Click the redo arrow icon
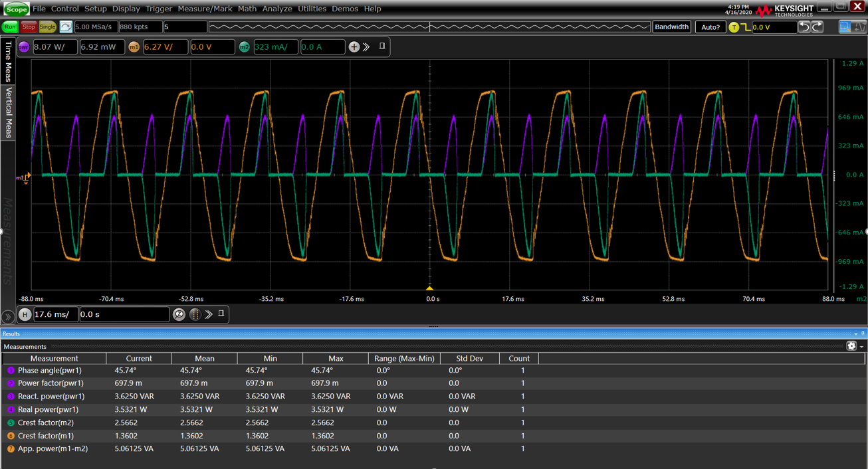 [x=817, y=27]
